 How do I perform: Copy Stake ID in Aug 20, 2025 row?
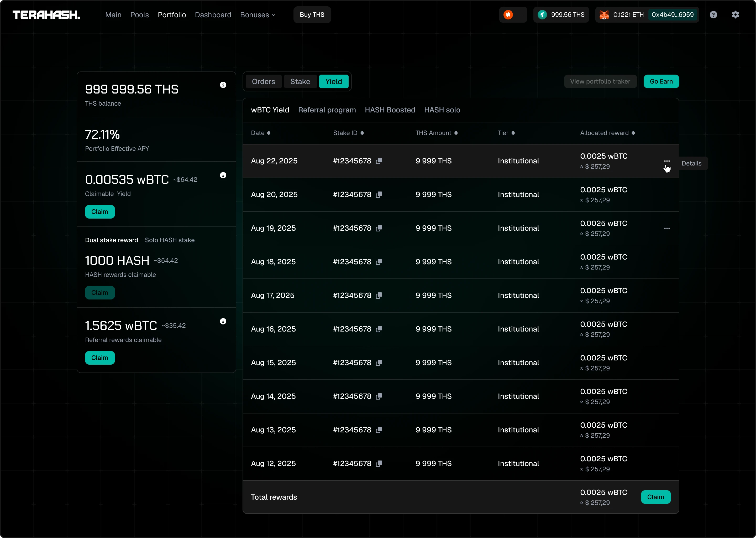point(379,195)
